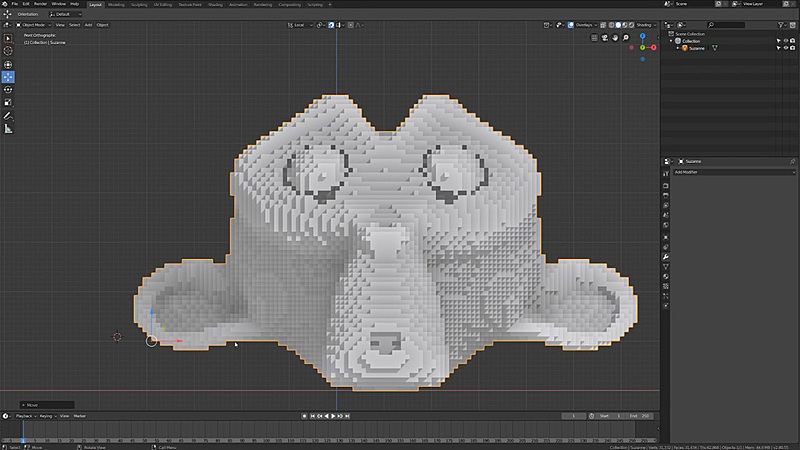Open the viewport Add menu
Screen dimensions: 800x450
click(x=88, y=25)
